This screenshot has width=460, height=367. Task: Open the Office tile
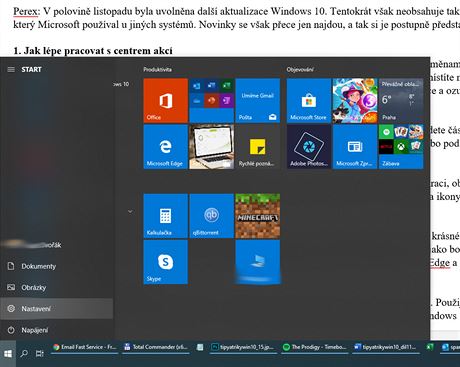click(x=166, y=100)
